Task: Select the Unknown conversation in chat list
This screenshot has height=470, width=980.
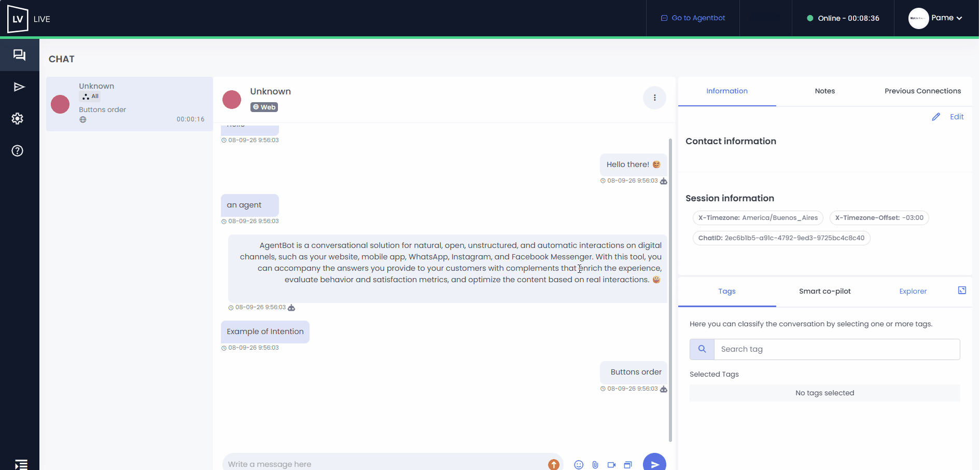Action: tap(130, 104)
